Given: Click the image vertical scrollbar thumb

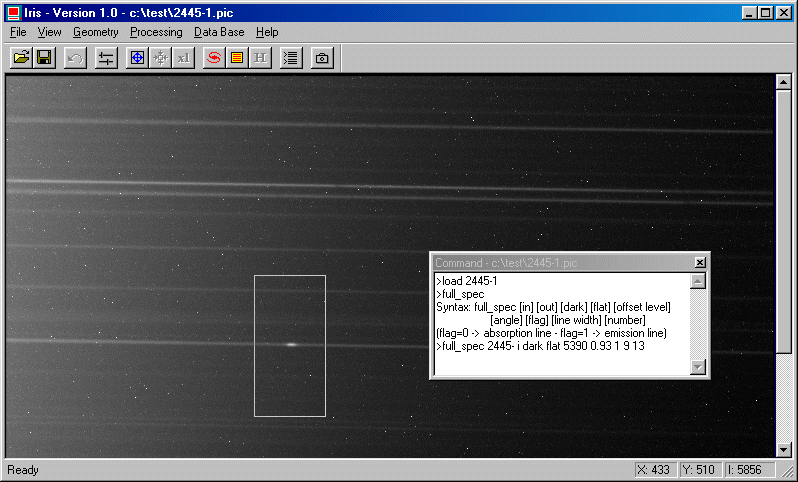Looking at the screenshot, I should coord(783,221).
